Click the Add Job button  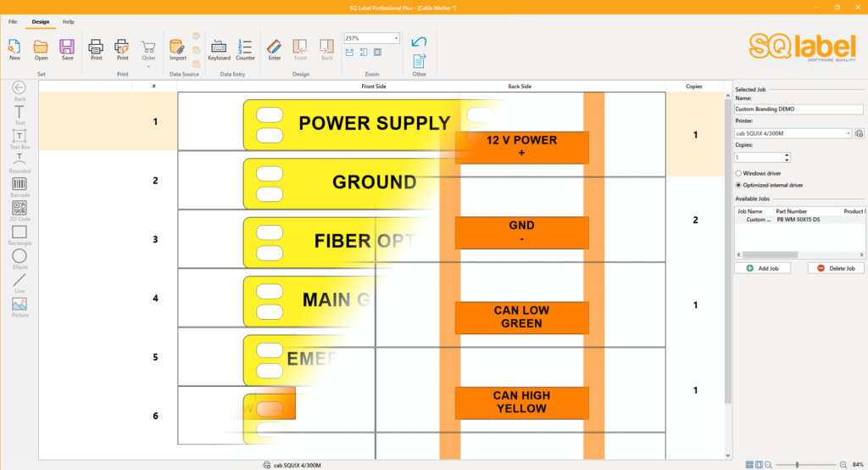(767, 268)
